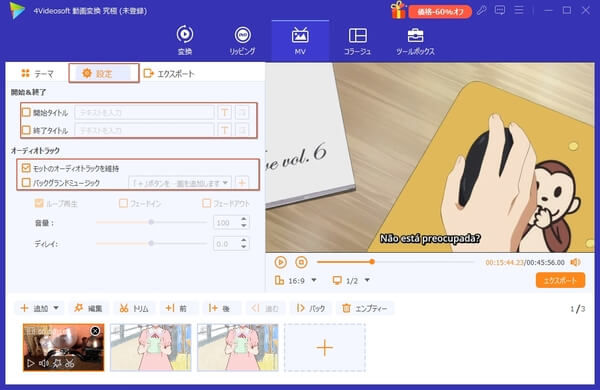Enable the フェードイン checkbox
This screenshot has width=600, height=390.
pos(123,203)
